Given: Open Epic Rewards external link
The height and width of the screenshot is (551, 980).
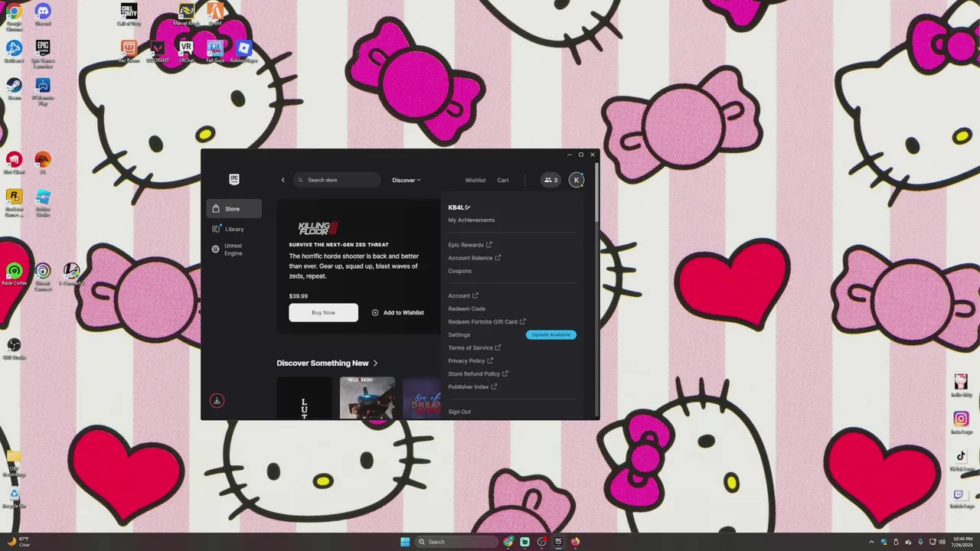Looking at the screenshot, I should click(x=470, y=245).
